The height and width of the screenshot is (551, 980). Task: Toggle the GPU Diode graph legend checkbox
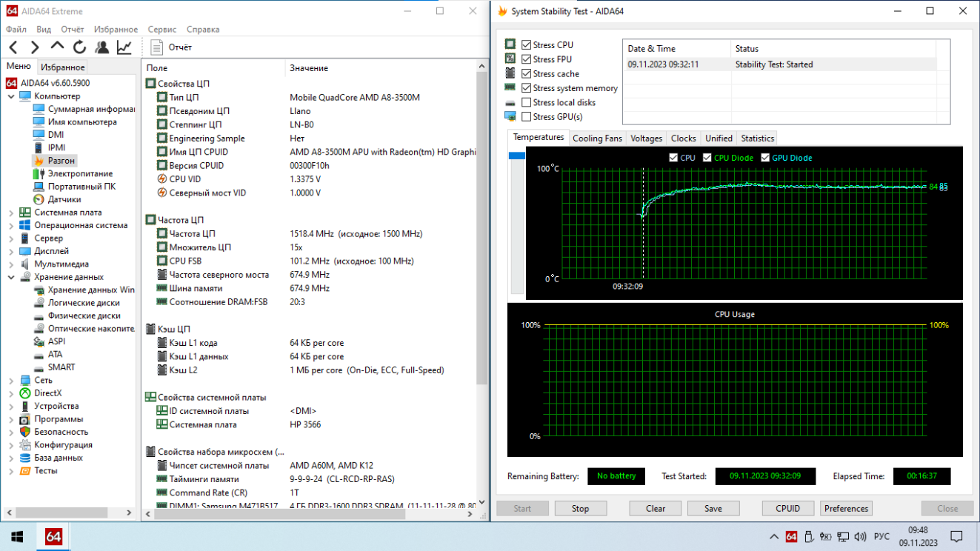[x=765, y=158]
